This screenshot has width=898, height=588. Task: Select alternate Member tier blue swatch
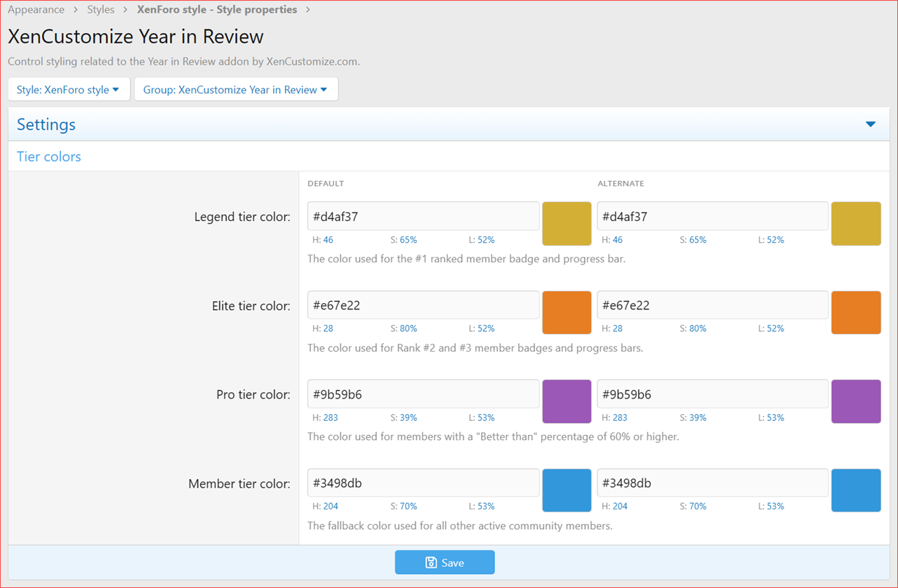(x=856, y=490)
